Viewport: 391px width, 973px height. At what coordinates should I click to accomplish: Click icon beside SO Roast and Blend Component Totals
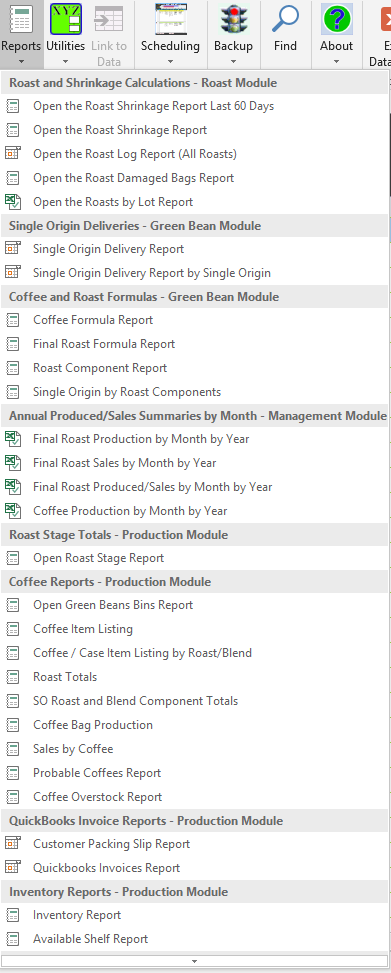click(13, 701)
